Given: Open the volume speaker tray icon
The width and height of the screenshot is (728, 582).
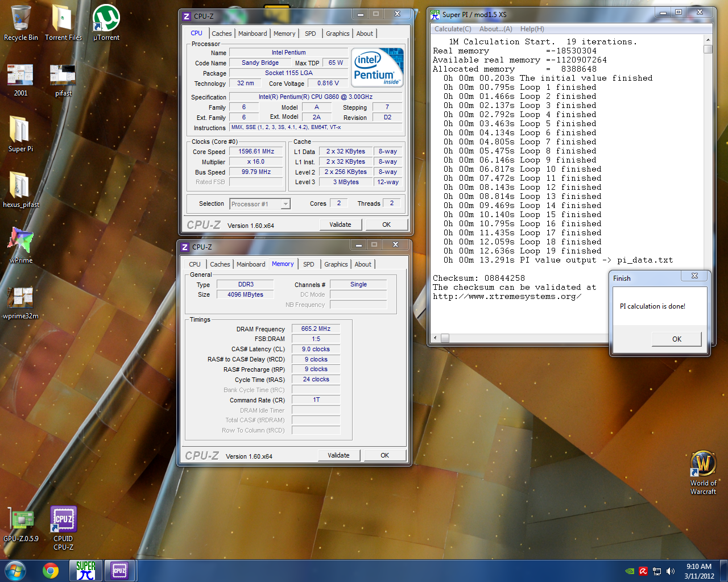Looking at the screenshot, I should [x=671, y=571].
